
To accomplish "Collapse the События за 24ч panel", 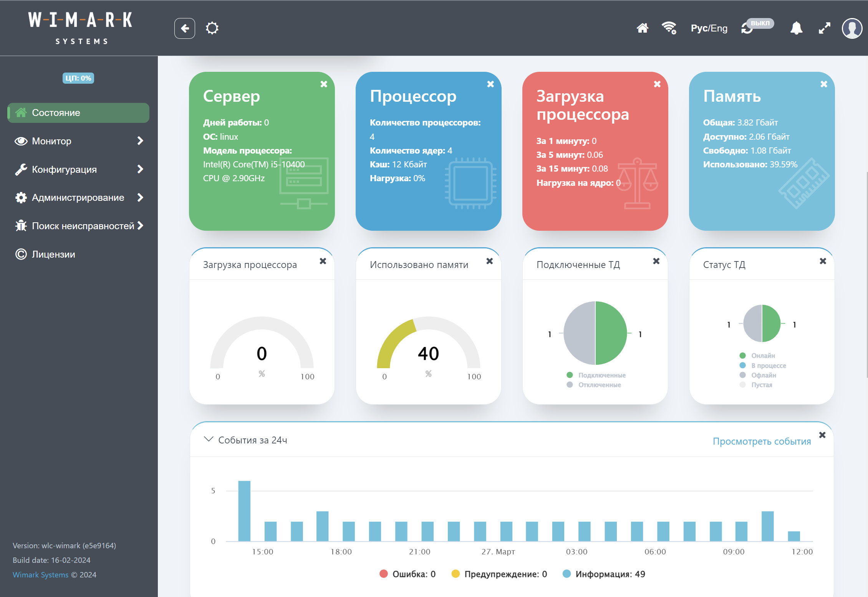I will tap(209, 439).
